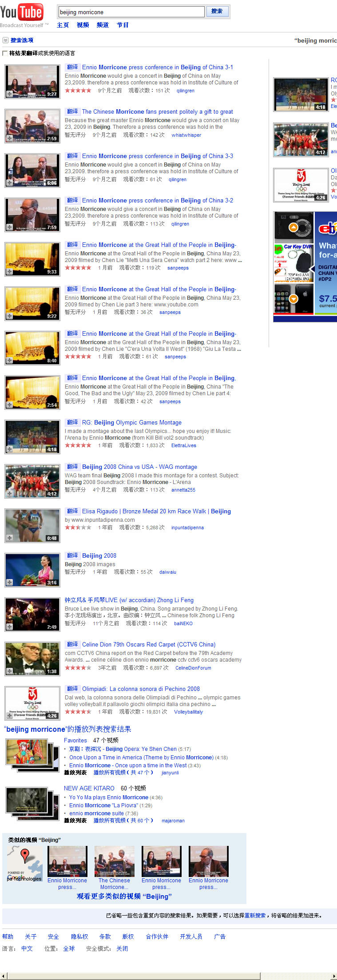The height and width of the screenshot is (980, 337).
Task: Open majaroman playlist owner link
Action: [x=173, y=821]
